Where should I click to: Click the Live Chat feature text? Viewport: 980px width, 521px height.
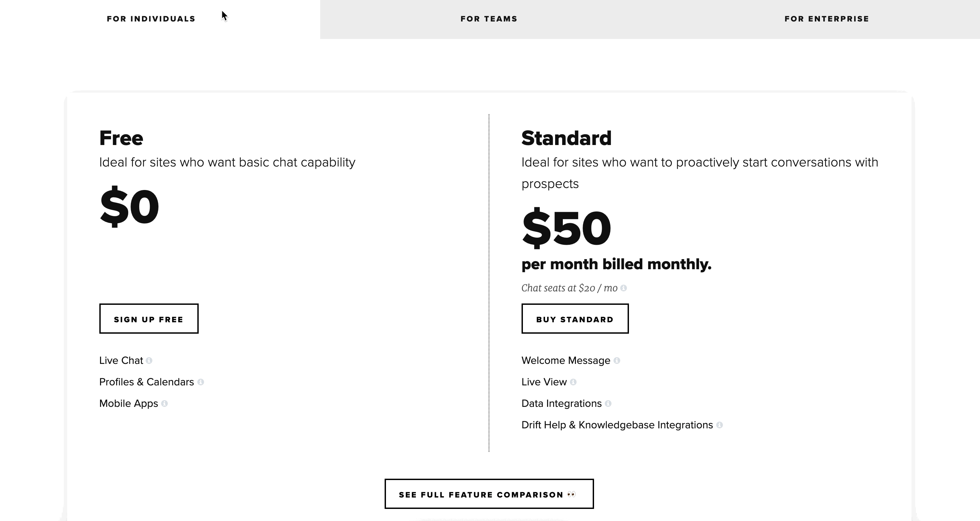tap(121, 361)
